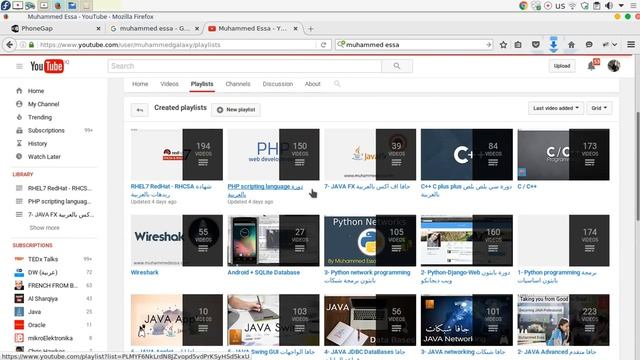Switch to the channel Home tab
Image resolution: width=640 pixels, height=360 pixels.
point(140,84)
